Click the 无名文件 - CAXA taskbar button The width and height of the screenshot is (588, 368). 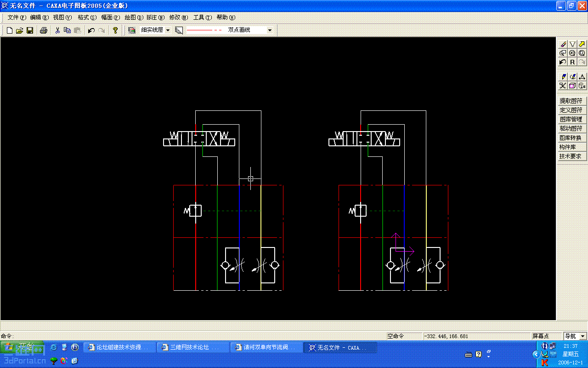click(x=340, y=347)
